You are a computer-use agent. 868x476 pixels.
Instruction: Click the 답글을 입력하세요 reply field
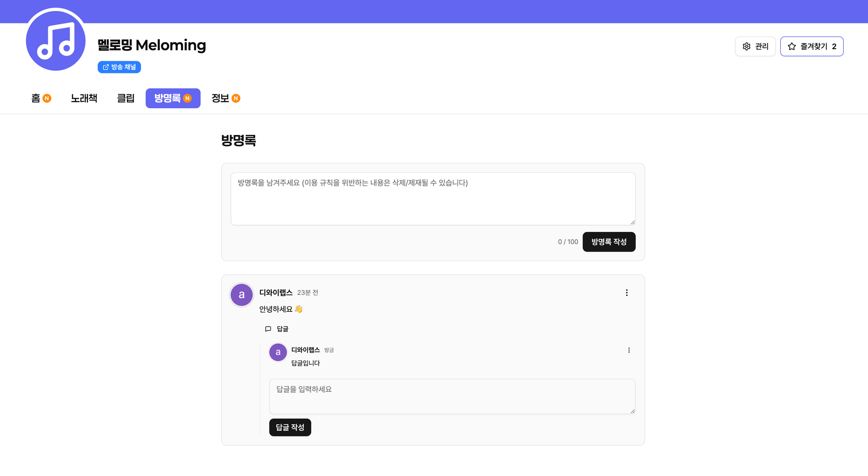pos(452,396)
